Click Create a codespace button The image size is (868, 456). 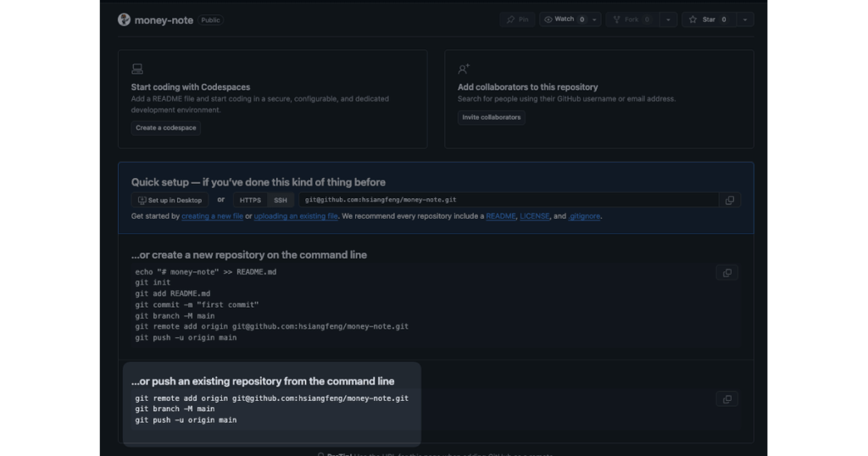tap(165, 128)
